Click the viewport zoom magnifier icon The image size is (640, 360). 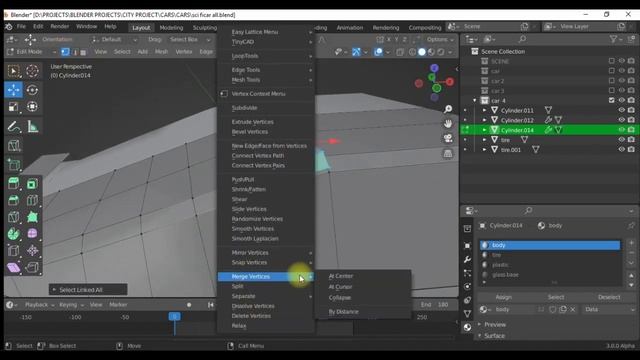point(448,109)
